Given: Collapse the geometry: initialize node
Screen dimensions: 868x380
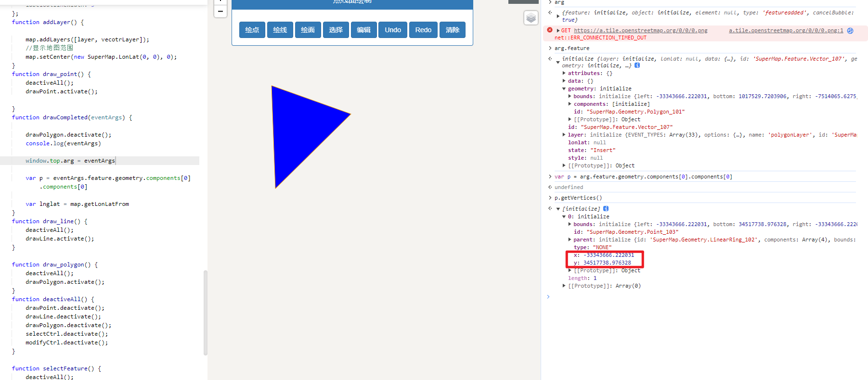Looking at the screenshot, I should [564, 89].
